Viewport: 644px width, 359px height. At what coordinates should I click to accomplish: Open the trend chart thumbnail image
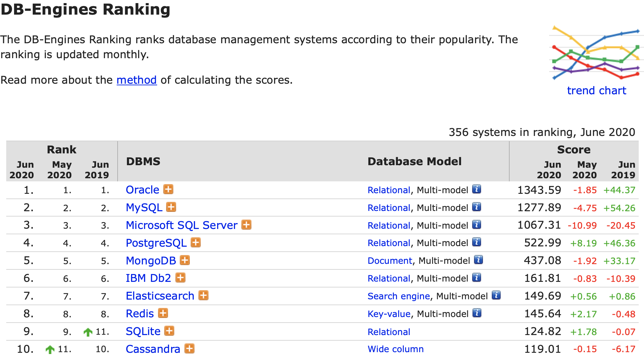click(596, 53)
